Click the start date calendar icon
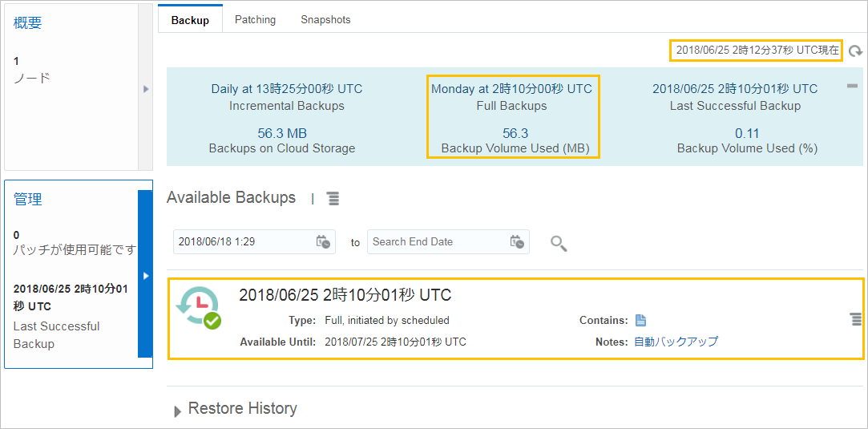The height and width of the screenshot is (429, 868). (x=323, y=242)
